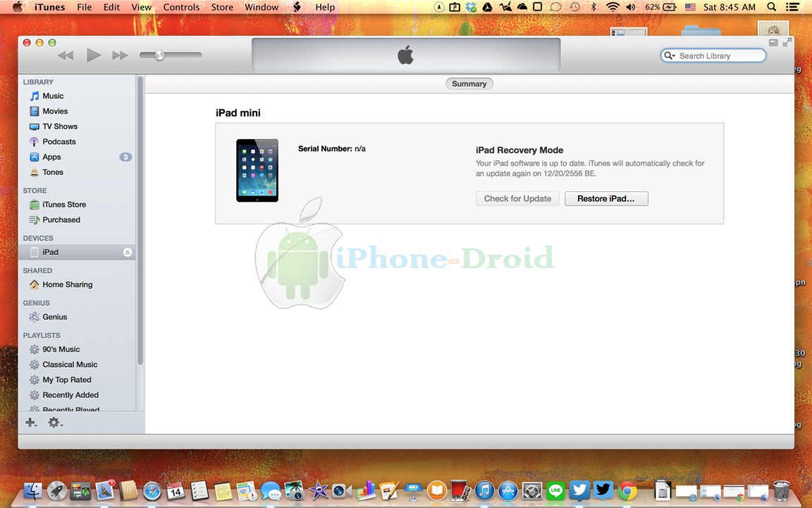
Task: Toggle the mini player window button
Action: click(773, 43)
